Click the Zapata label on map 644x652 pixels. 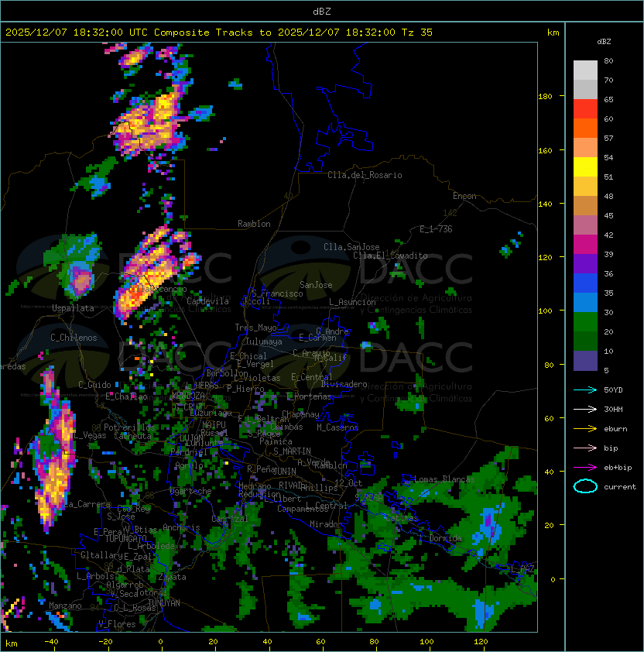coord(172,577)
